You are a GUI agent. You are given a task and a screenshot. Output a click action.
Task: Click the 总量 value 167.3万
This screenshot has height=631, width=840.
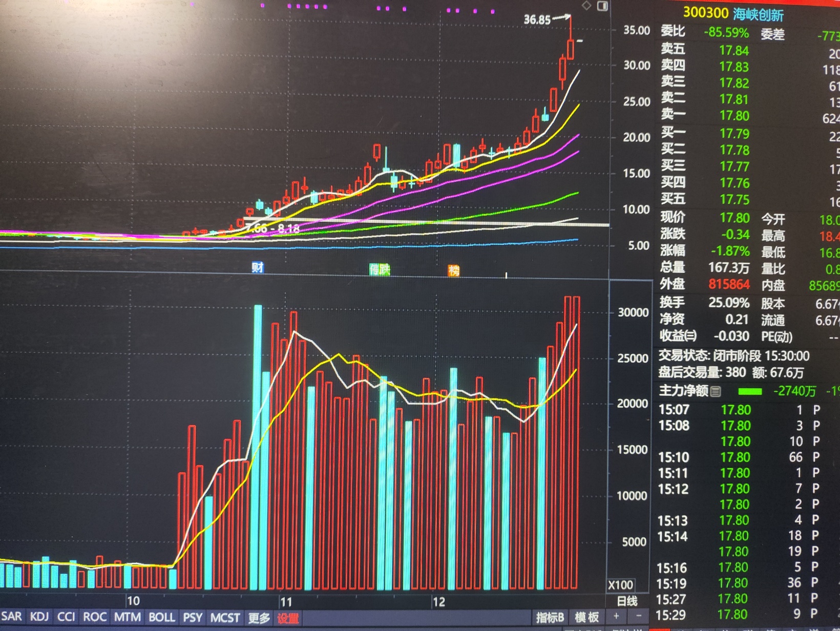click(729, 268)
